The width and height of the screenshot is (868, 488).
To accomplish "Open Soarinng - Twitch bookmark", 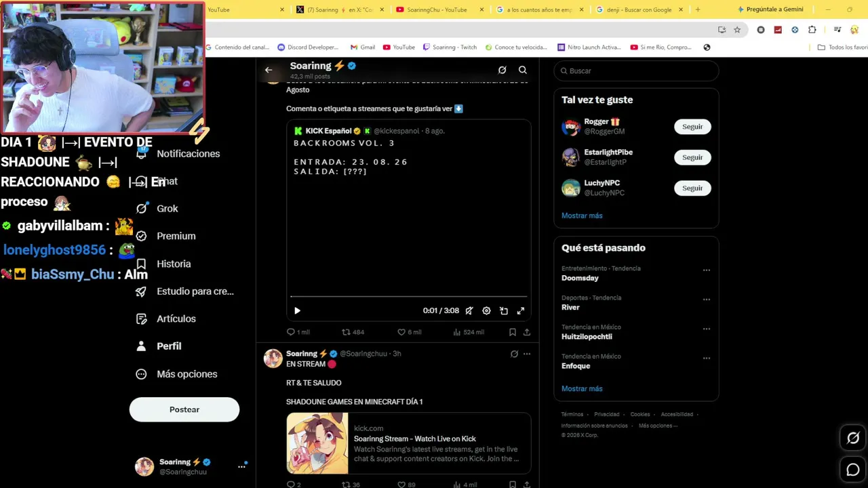I will (x=450, y=47).
